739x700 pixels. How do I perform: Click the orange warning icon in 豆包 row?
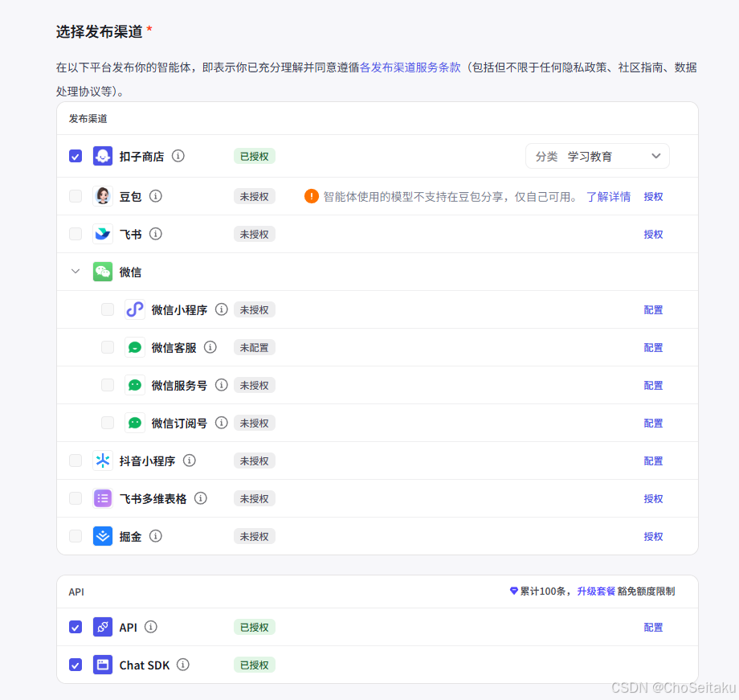tap(312, 196)
